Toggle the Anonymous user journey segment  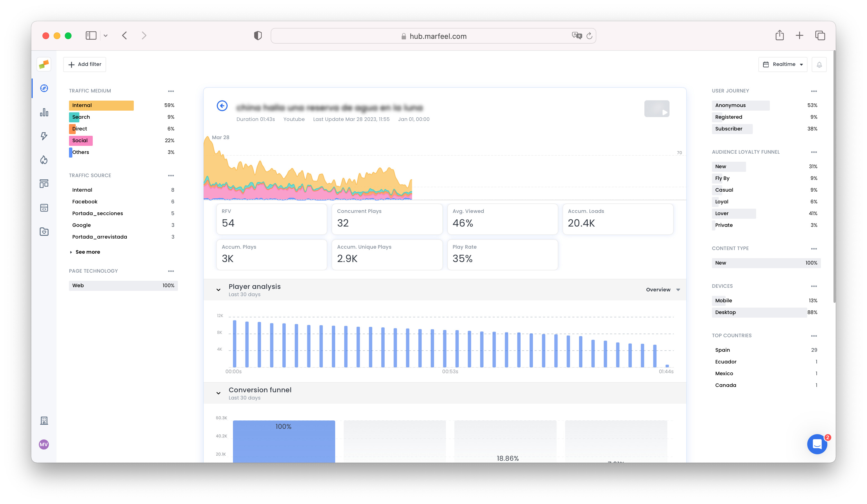(740, 105)
